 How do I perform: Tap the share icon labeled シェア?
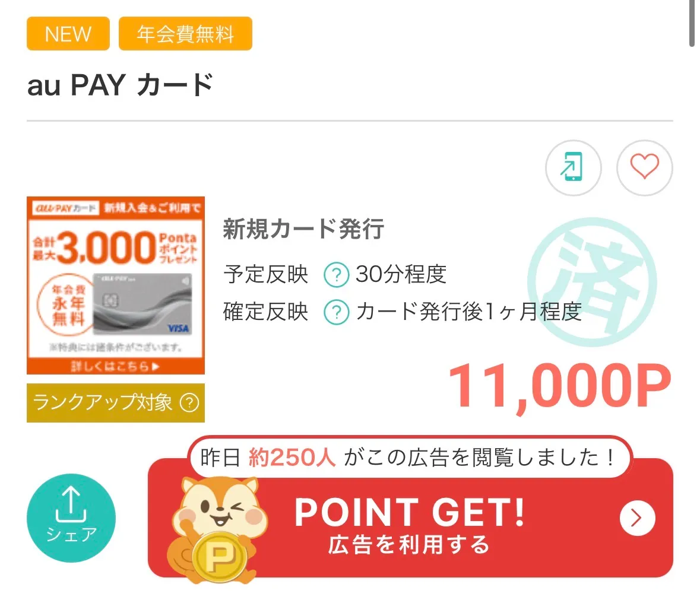(71, 518)
